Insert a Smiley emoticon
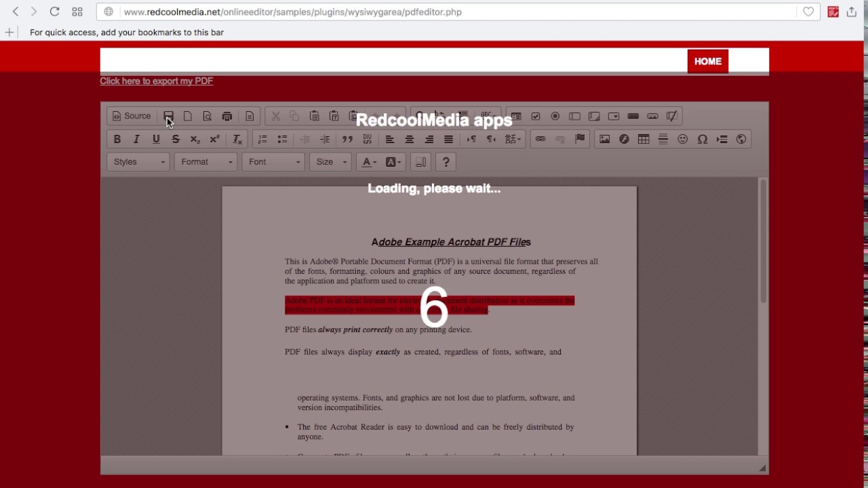 click(683, 139)
